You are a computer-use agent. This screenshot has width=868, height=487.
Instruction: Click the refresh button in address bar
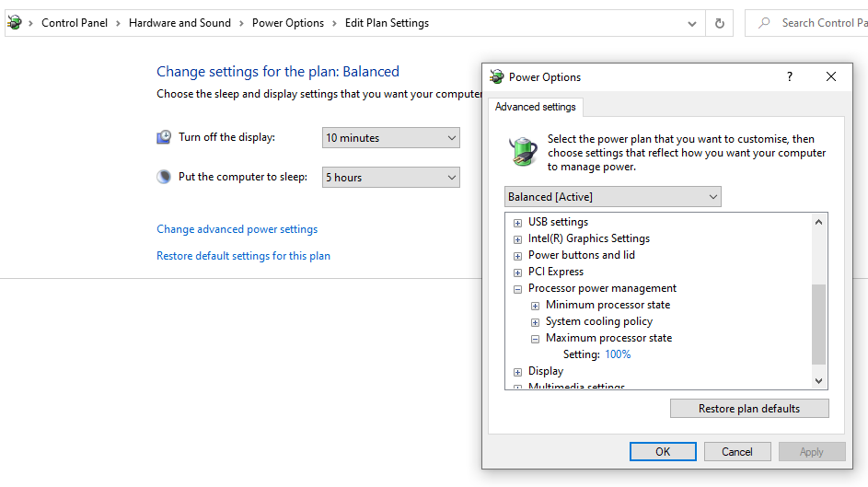(719, 23)
